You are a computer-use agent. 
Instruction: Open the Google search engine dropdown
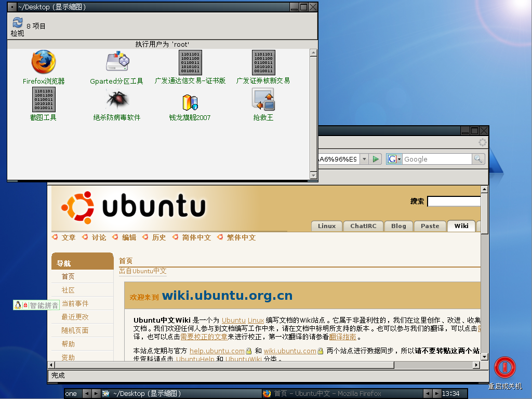(394, 159)
